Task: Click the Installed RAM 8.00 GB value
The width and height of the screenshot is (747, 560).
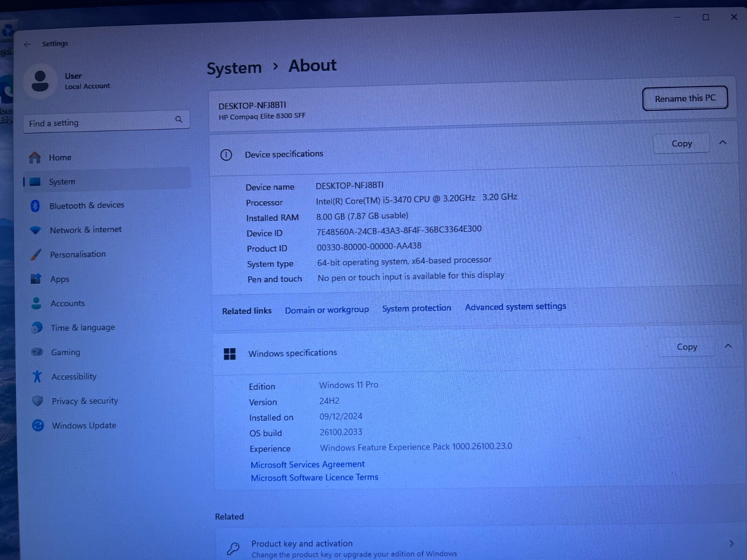Action: (362, 216)
